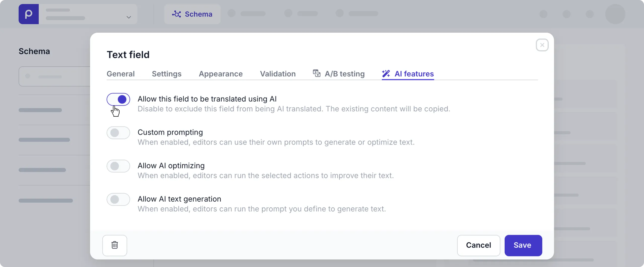Enable the Allow AI text generation toggle
This screenshot has width=644, height=267.
tap(118, 199)
